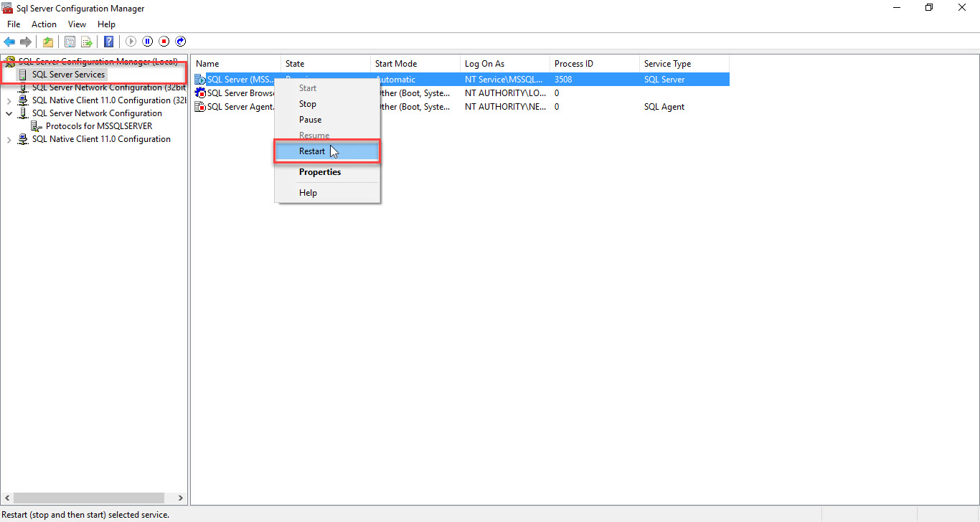Open the Action menu
The height and width of the screenshot is (522, 980).
pos(44,24)
